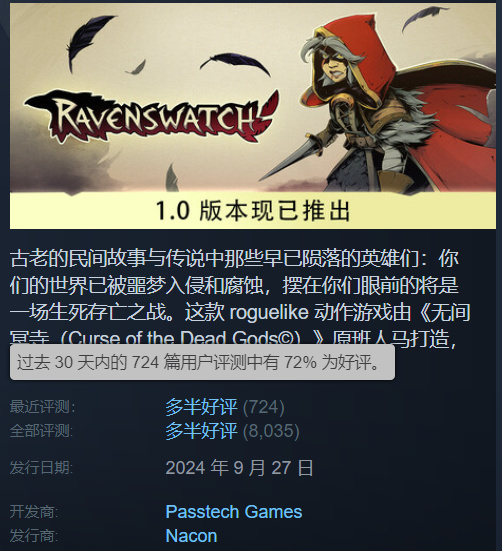502x551 pixels.
Task: Click the "最近评测:" label
Action: pyautogui.click(x=42, y=407)
